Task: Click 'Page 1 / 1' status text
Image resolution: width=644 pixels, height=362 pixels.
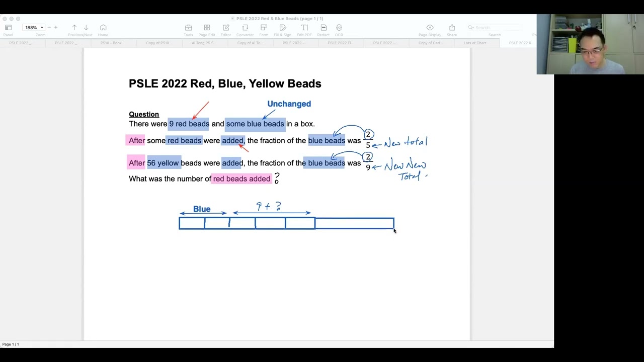Action: click(11, 344)
